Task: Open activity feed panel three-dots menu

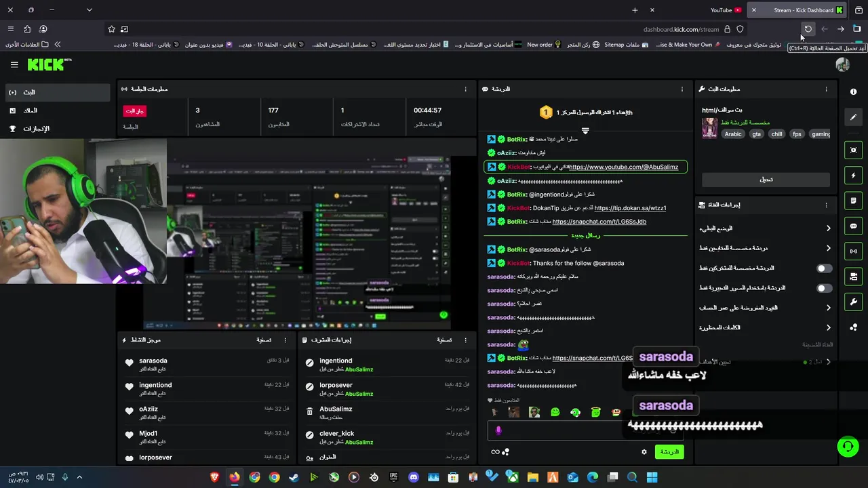Action: (x=285, y=340)
